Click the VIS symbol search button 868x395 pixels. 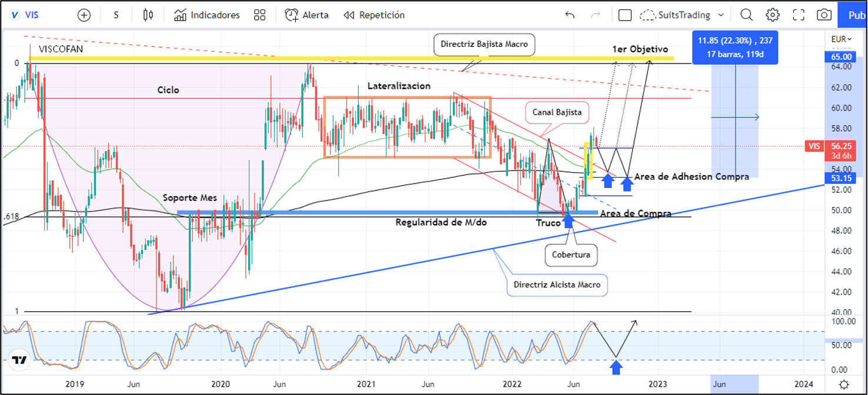[25, 15]
